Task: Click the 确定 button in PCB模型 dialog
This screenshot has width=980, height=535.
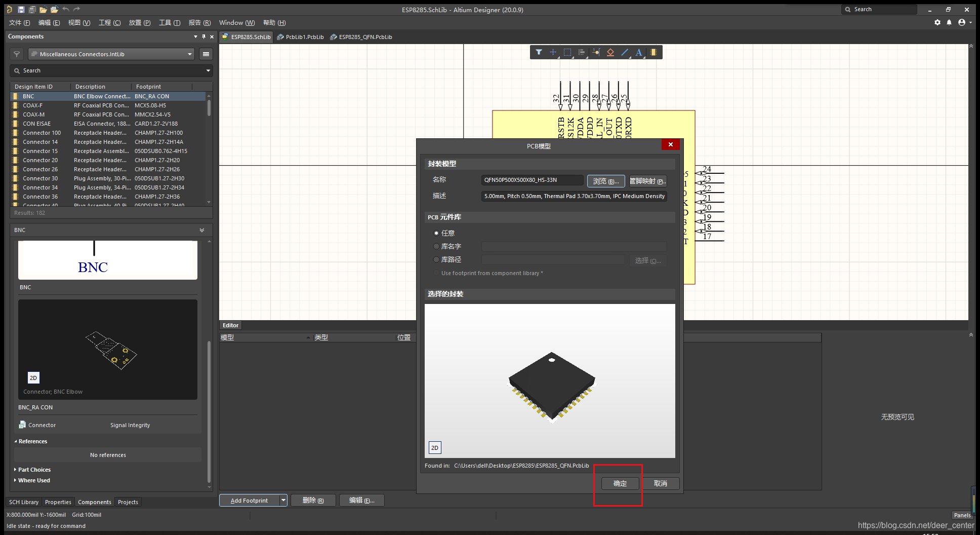Action: (x=620, y=483)
